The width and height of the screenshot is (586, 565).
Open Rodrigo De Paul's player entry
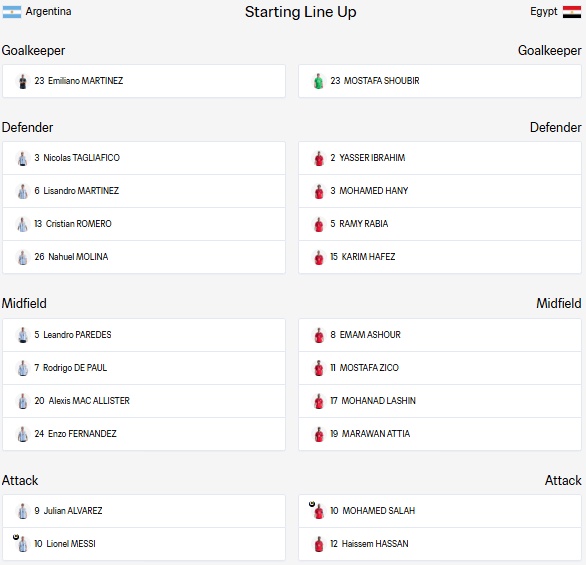click(144, 368)
